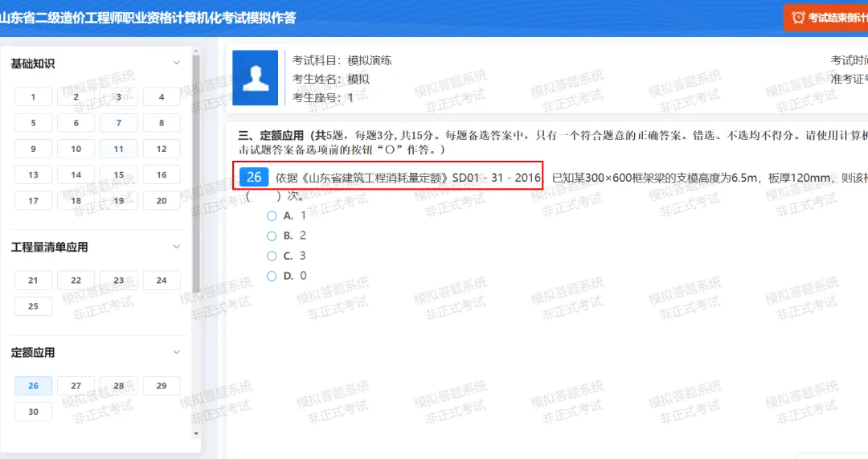Switch to question 28

point(118,386)
